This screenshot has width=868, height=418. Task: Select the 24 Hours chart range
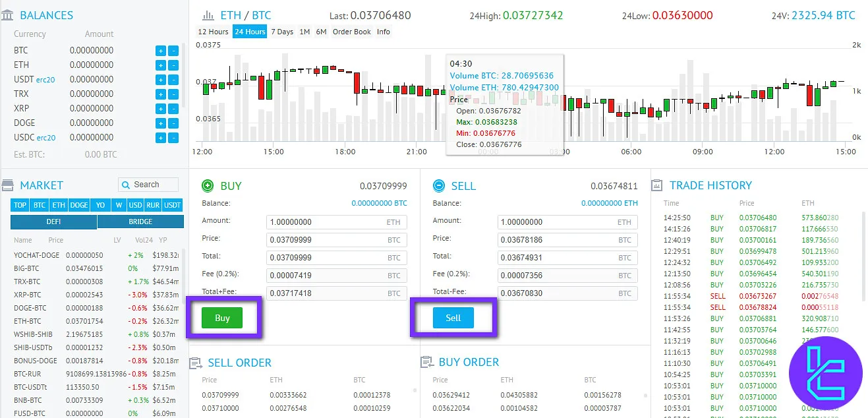(x=250, y=32)
